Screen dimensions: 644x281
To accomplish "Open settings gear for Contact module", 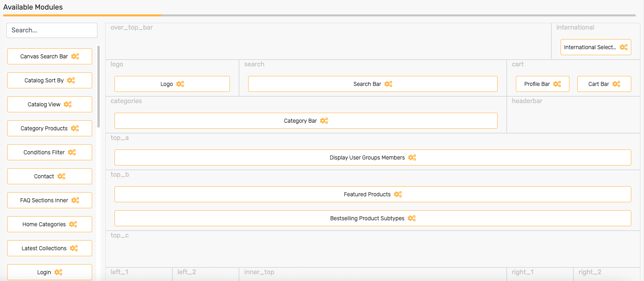I will click(x=61, y=176).
